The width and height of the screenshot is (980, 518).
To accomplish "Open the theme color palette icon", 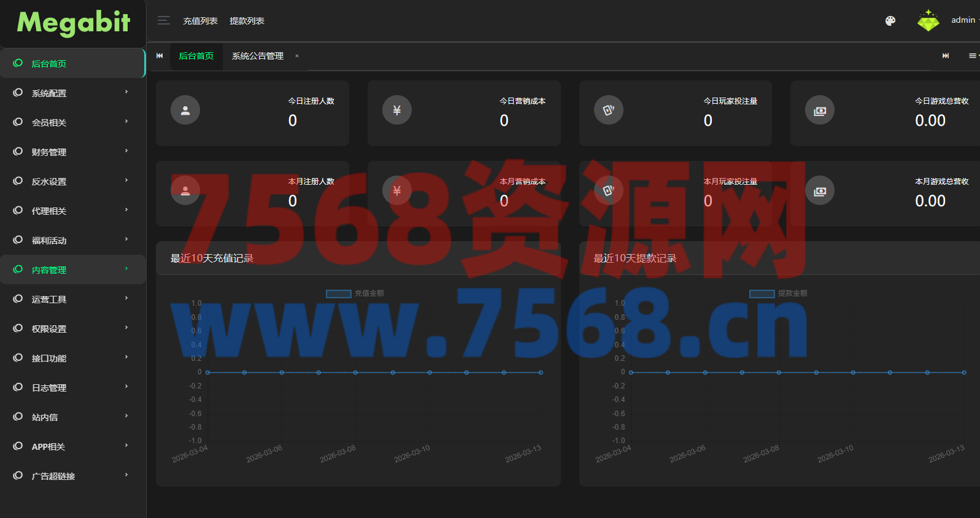I will [x=890, y=21].
